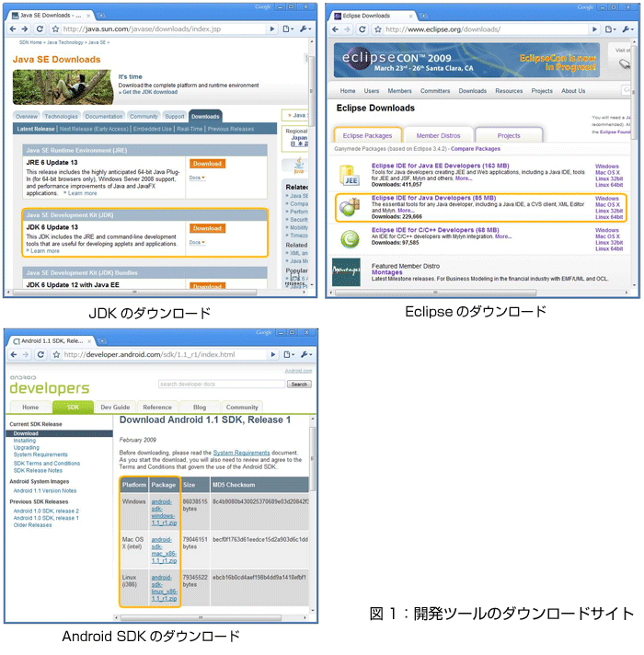Click the EclipseCon 2009 banner
Image resolution: width=644 pixels, height=655 pixels.
coord(466,60)
